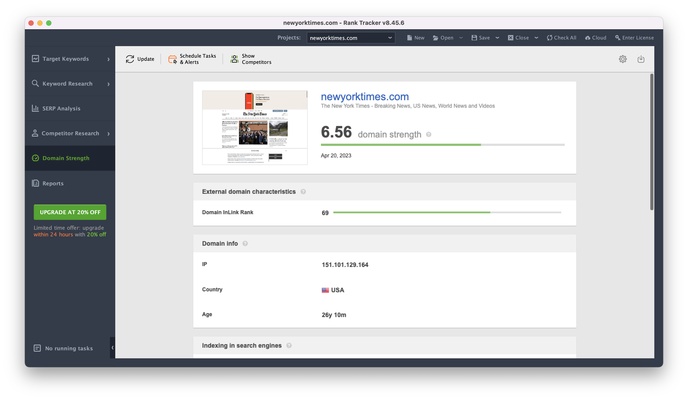Click the USA flag icon
This screenshot has height=400, width=688.
coord(325,290)
